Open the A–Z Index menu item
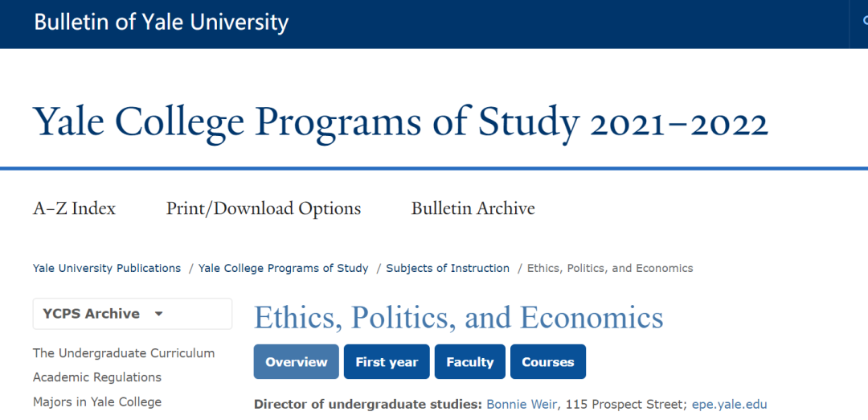Image resolution: width=868 pixels, height=420 pixels. 74,209
